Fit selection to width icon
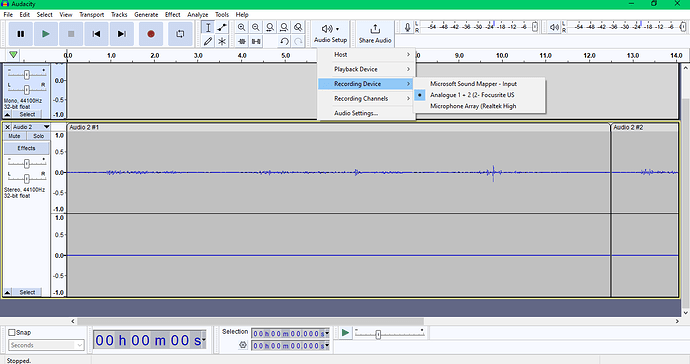 (270, 27)
